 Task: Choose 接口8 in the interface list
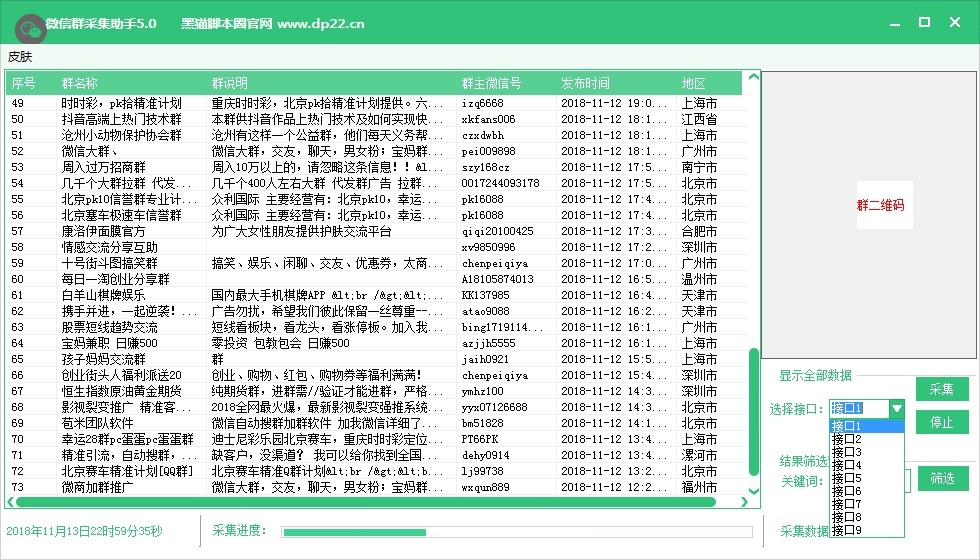(x=867, y=518)
